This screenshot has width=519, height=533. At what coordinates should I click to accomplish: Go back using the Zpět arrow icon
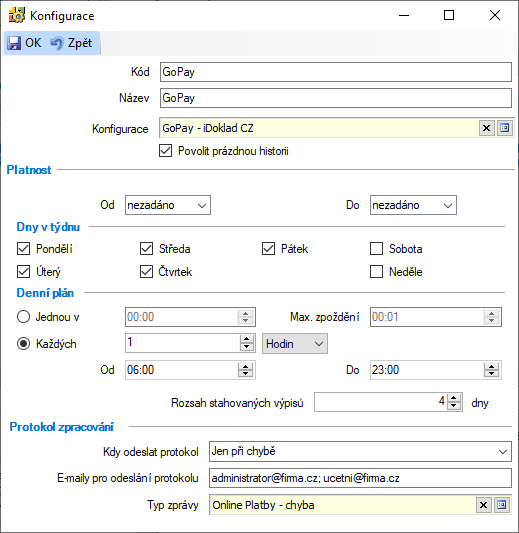click(x=57, y=43)
